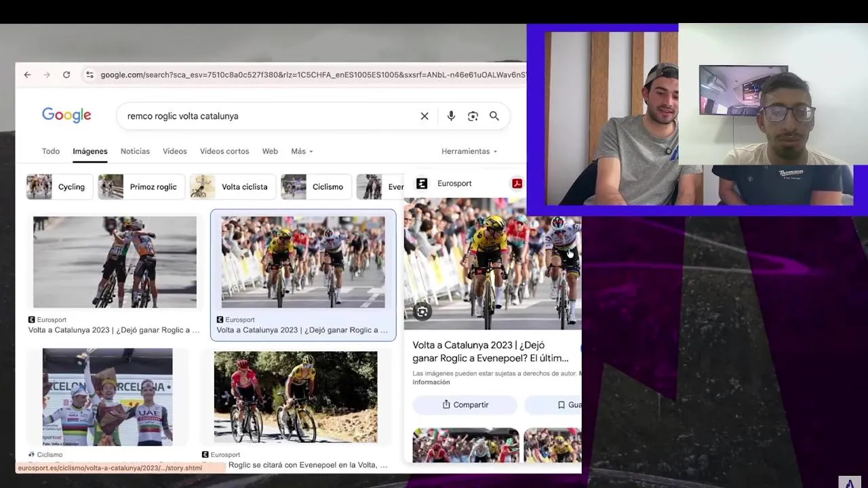Clear the search query with the X

point(425,116)
